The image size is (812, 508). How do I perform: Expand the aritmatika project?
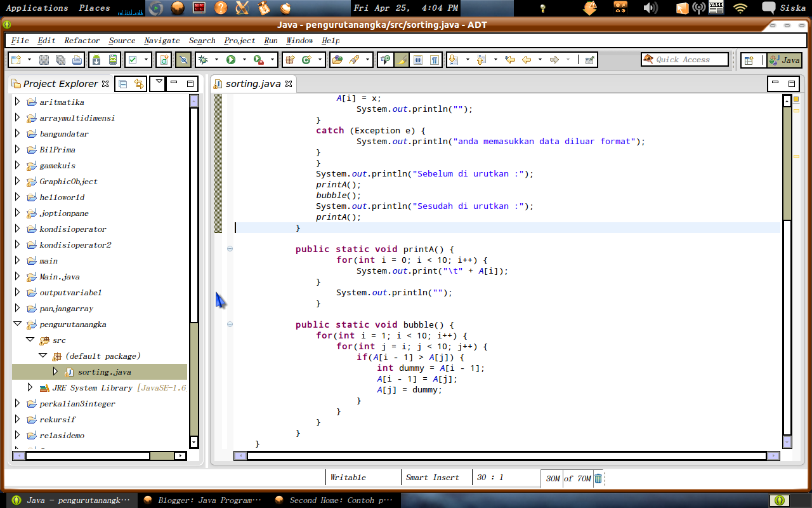pyautogui.click(x=17, y=102)
